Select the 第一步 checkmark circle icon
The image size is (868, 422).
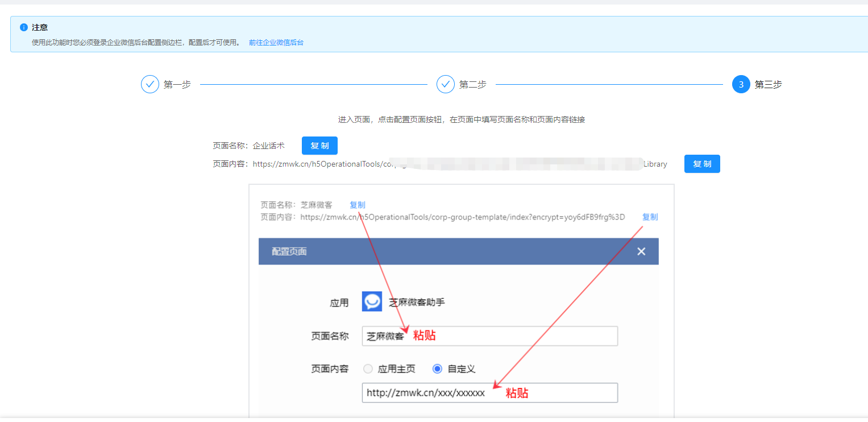[x=150, y=84]
